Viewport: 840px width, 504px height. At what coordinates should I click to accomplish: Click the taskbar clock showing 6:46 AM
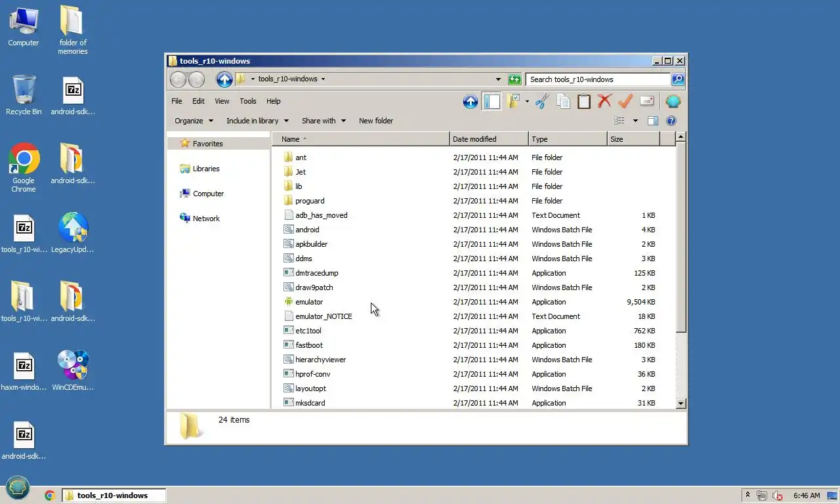[x=807, y=495]
